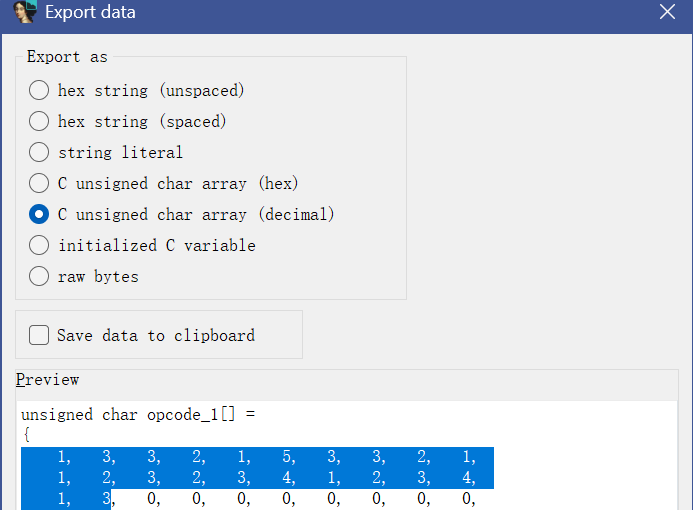The height and width of the screenshot is (510, 693).
Task: Select C unsigned char array (decimal) radio
Action: point(39,214)
